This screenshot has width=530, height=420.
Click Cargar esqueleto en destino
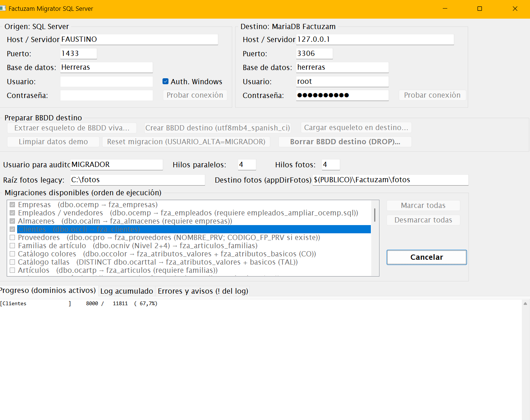pos(356,127)
